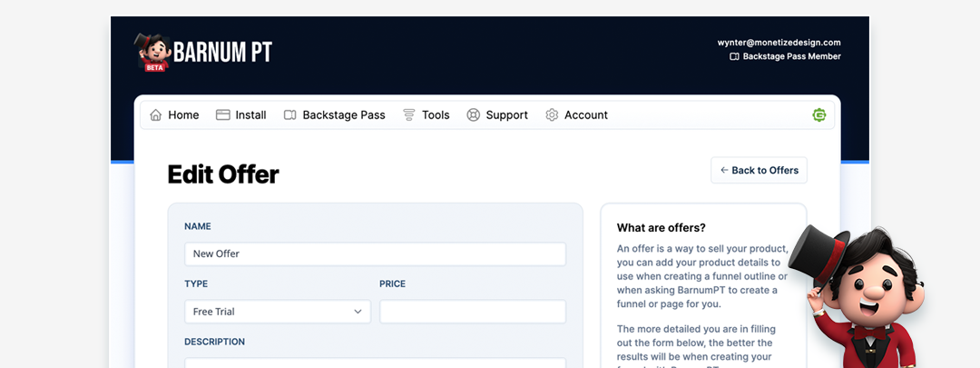Image resolution: width=980 pixels, height=368 pixels.
Task: Open the Account menu item
Action: (576, 115)
